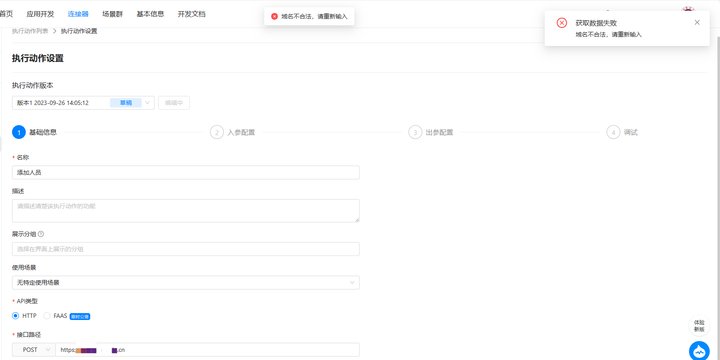This screenshot has width=720, height=360.
Task: Click the 执行动作列表 breadcrumb link
Action: 30,31
